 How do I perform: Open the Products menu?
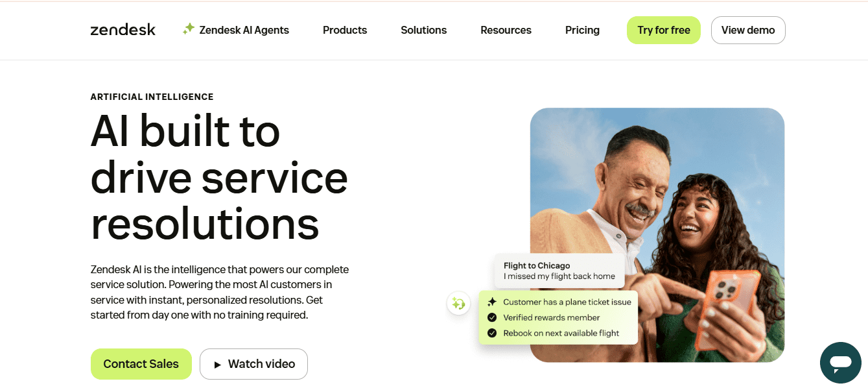pos(345,30)
